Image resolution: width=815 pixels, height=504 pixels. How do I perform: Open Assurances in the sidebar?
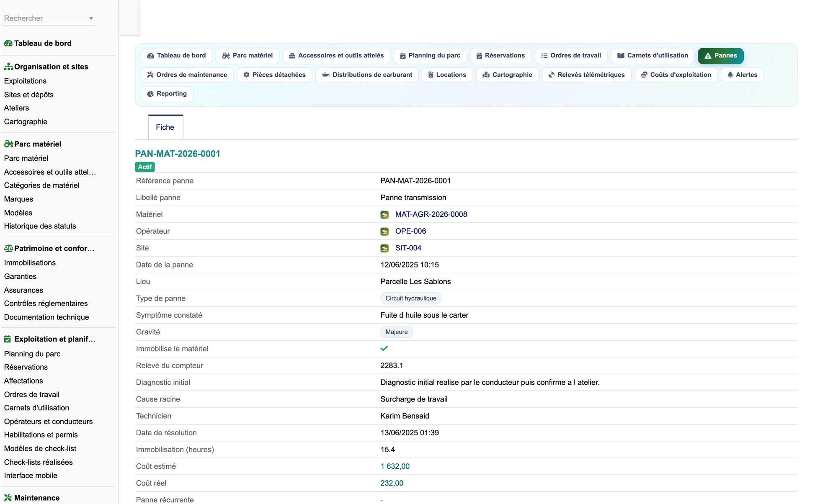pyautogui.click(x=23, y=290)
